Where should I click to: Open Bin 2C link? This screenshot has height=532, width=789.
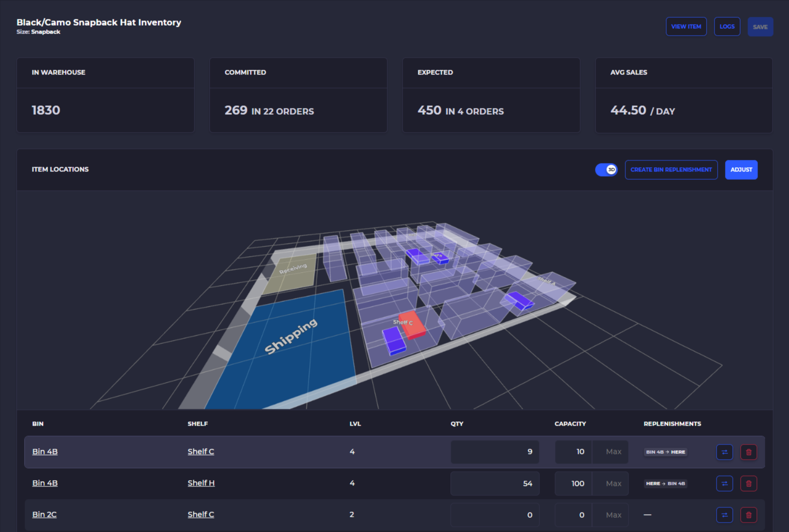coord(45,514)
